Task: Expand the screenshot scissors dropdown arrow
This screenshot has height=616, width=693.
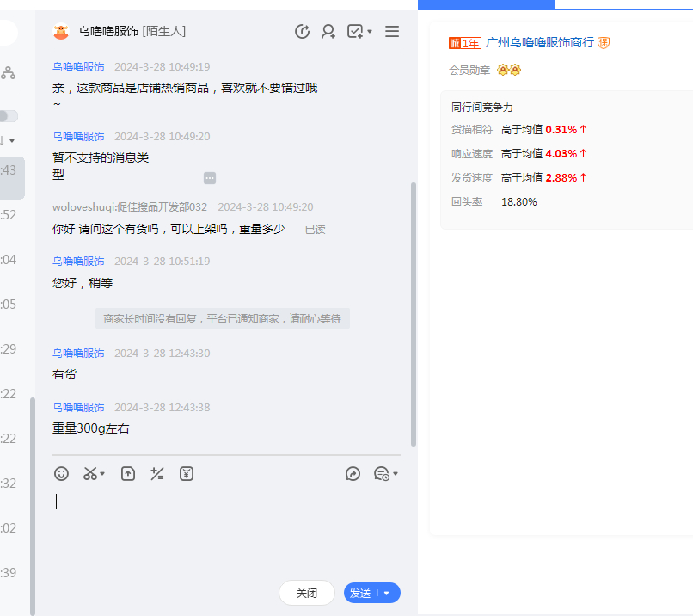Action: tap(103, 474)
